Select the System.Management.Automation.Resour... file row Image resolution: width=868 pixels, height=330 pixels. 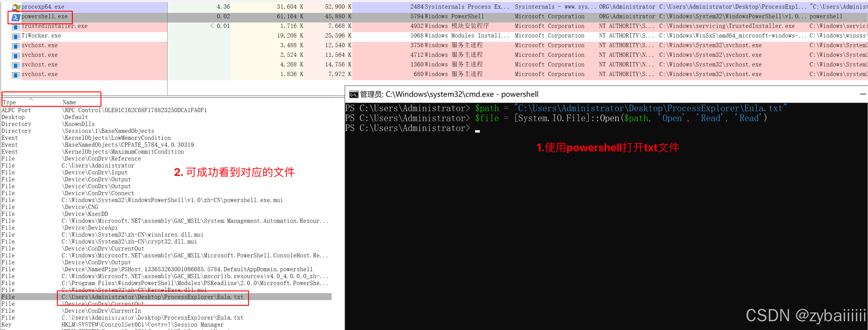166,221
